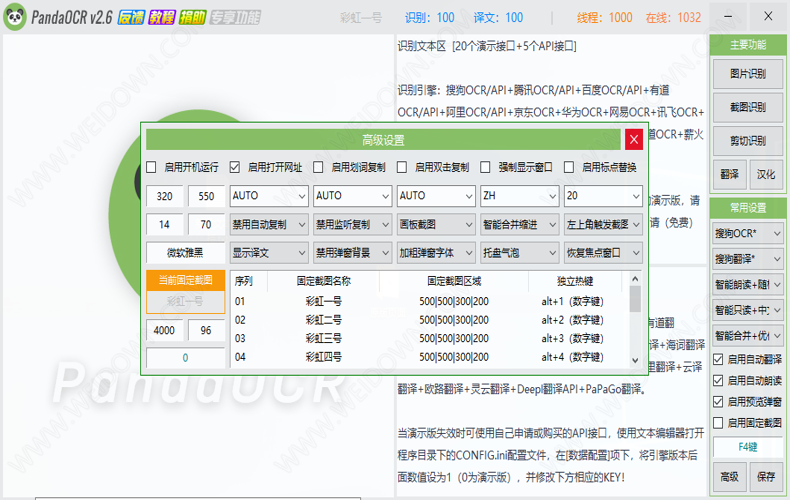
Task: Enable 启用固定截图 checkbox
Action: [718, 423]
